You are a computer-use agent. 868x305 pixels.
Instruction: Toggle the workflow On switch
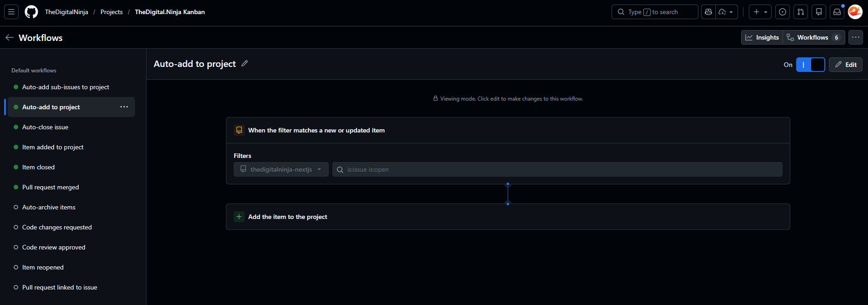(810, 65)
